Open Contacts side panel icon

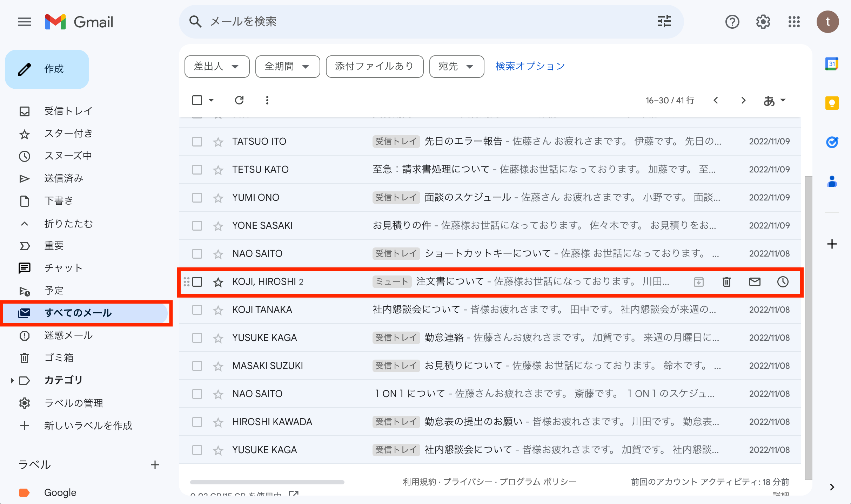(x=832, y=181)
